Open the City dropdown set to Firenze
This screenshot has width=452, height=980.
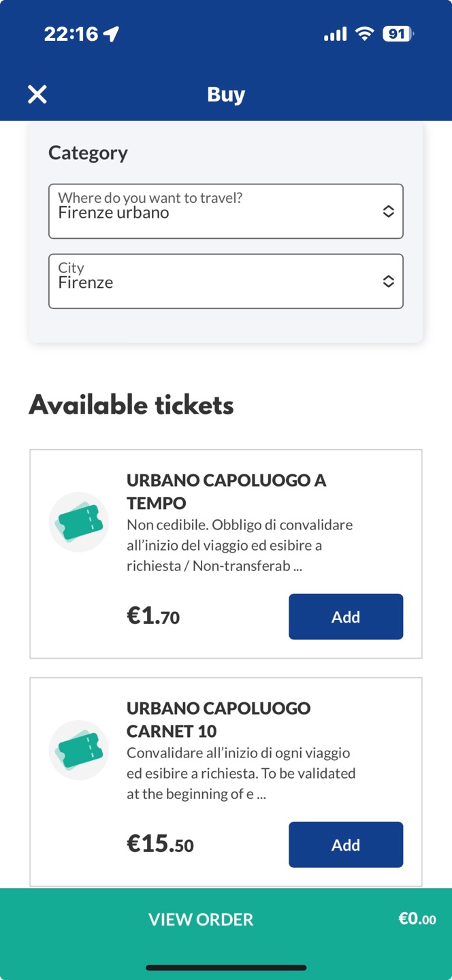point(226,281)
